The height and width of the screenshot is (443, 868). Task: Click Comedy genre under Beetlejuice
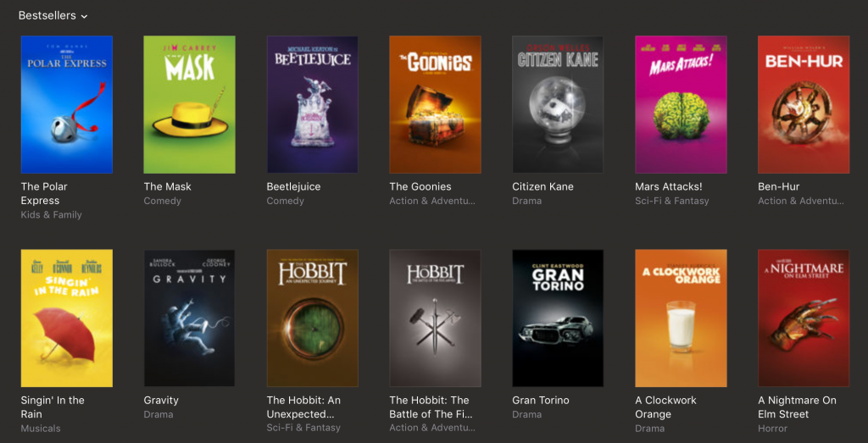[285, 201]
